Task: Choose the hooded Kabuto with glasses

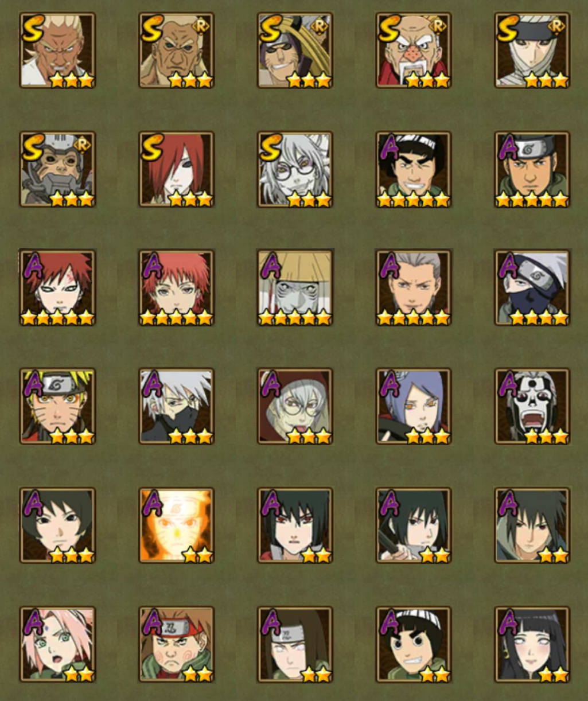Action: pyautogui.click(x=295, y=406)
